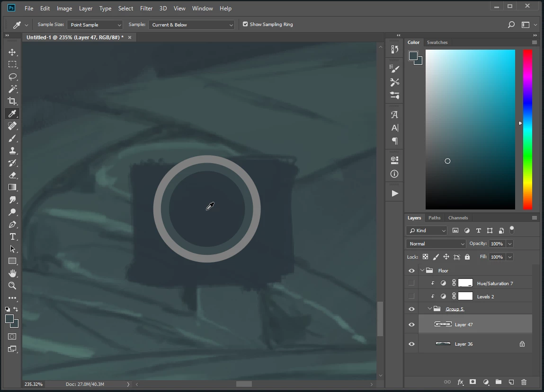Image resolution: width=544 pixels, height=392 pixels.
Task: Switch to the Channels tab
Action: click(x=458, y=218)
